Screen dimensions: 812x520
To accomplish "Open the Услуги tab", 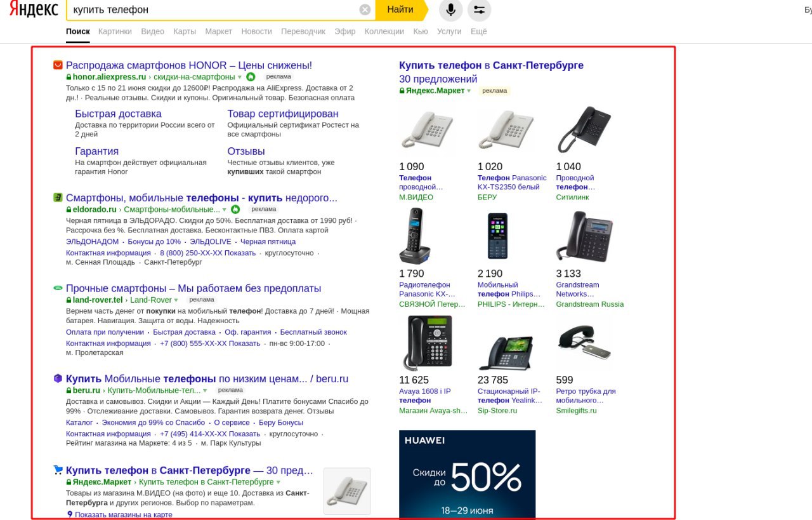I will pos(449,31).
